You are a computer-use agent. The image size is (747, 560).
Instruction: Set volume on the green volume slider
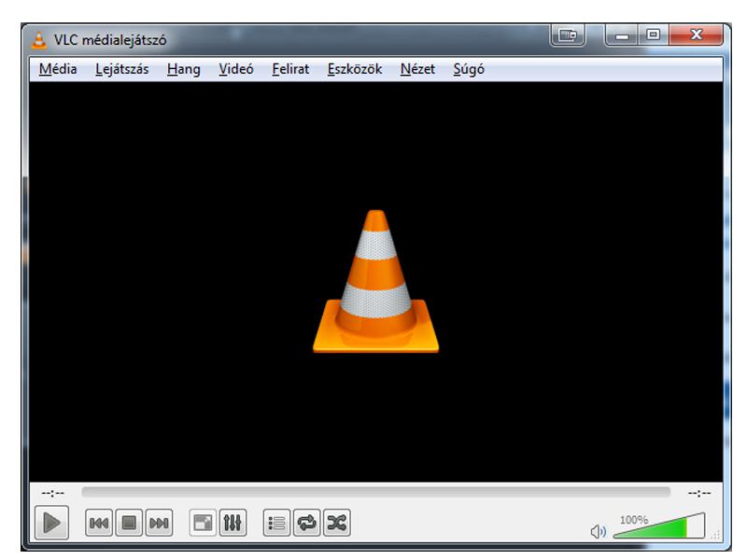659,525
